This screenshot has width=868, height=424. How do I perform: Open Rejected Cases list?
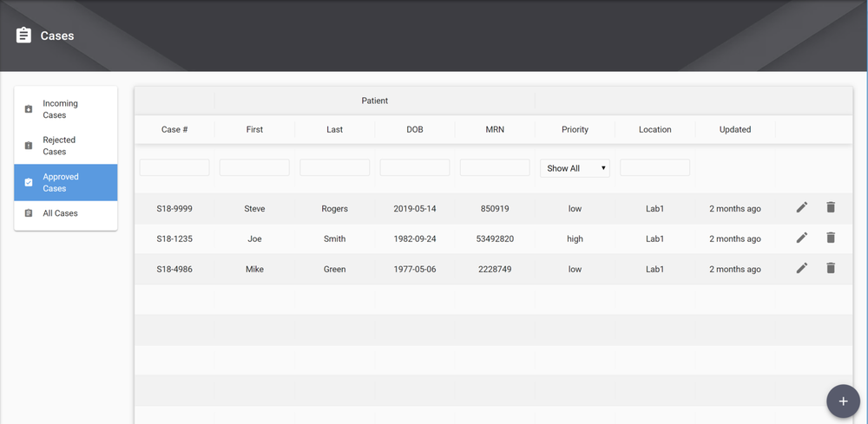click(x=65, y=146)
